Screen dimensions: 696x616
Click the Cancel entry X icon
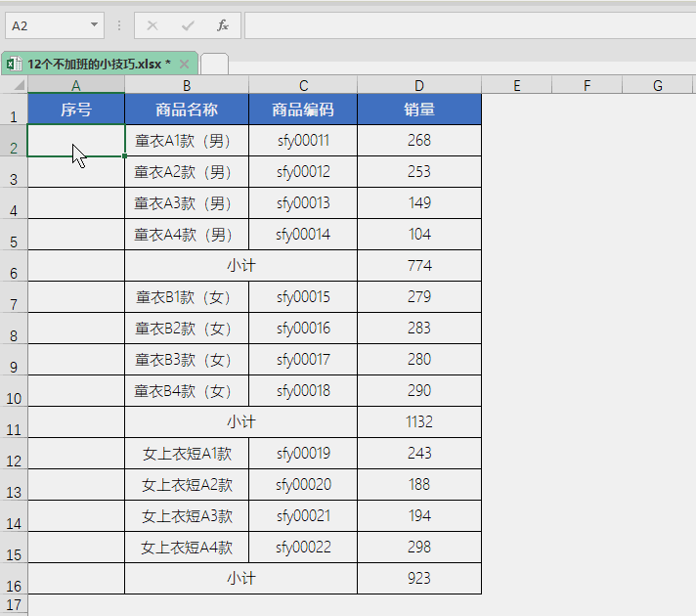click(x=152, y=25)
